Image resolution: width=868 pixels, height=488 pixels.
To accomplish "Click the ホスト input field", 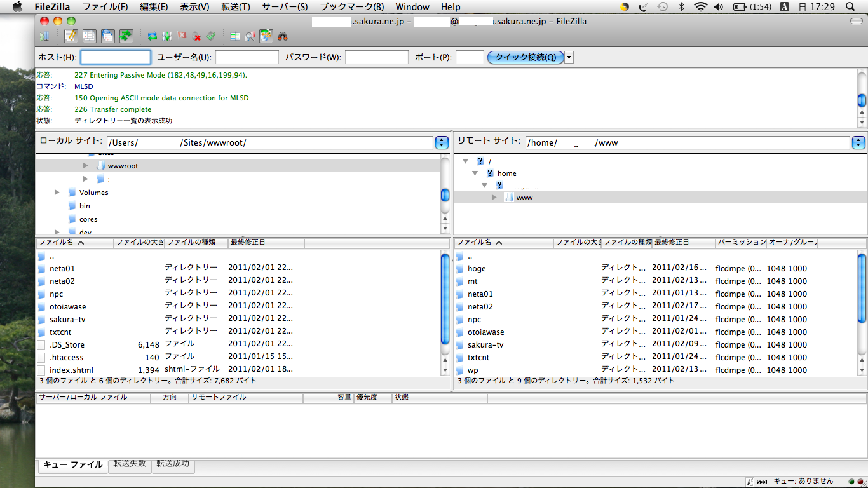I will click(116, 57).
